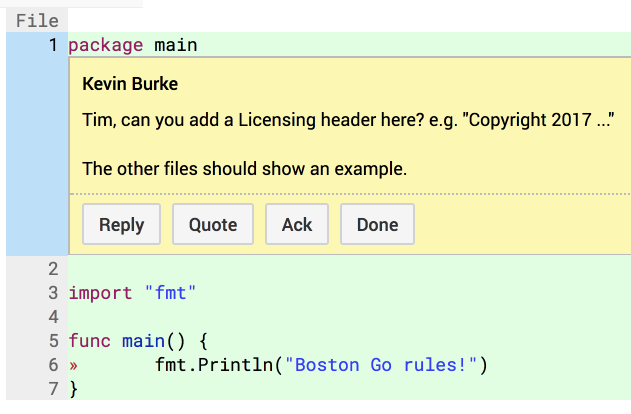Click the "fmt" import string
Screen dimensions: 631x414
[170, 293]
